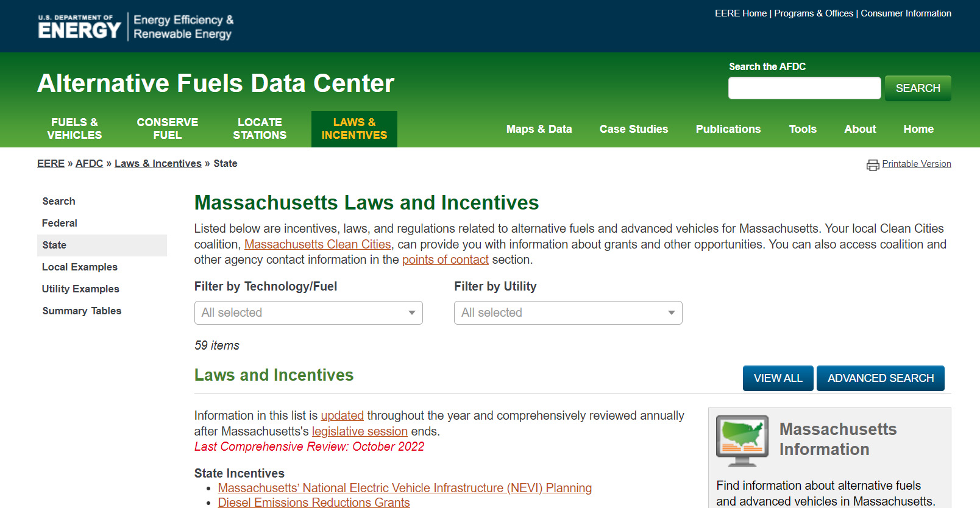980x508 pixels.
Task: Open the NEVI Planning incentive link
Action: click(x=405, y=488)
